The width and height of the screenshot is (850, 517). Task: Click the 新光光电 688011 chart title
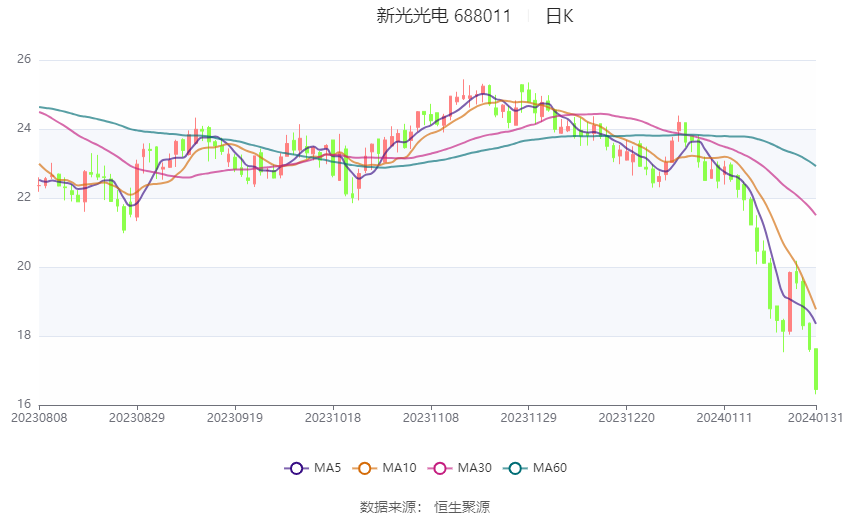pyautogui.click(x=443, y=16)
